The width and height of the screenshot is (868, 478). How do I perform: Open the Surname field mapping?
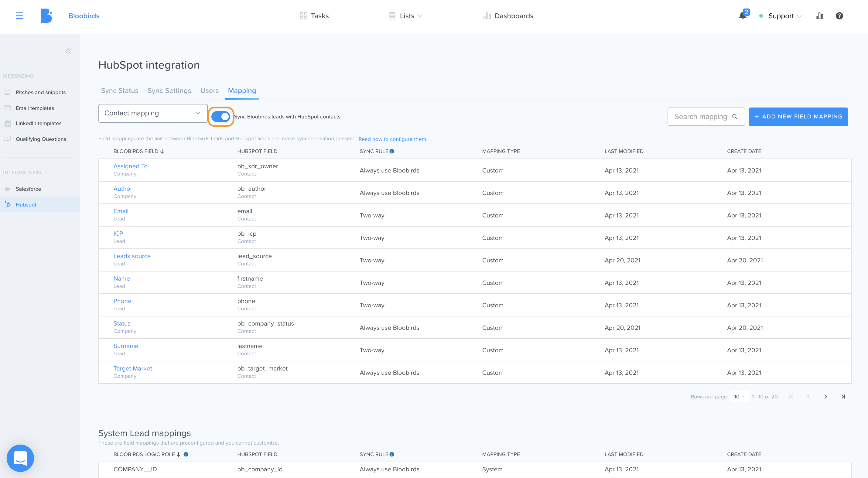coord(126,346)
